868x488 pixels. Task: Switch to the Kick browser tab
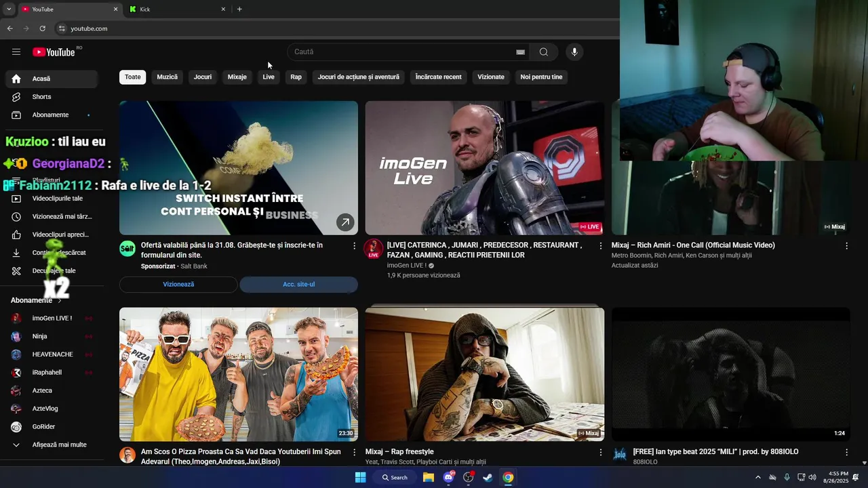pyautogui.click(x=176, y=9)
